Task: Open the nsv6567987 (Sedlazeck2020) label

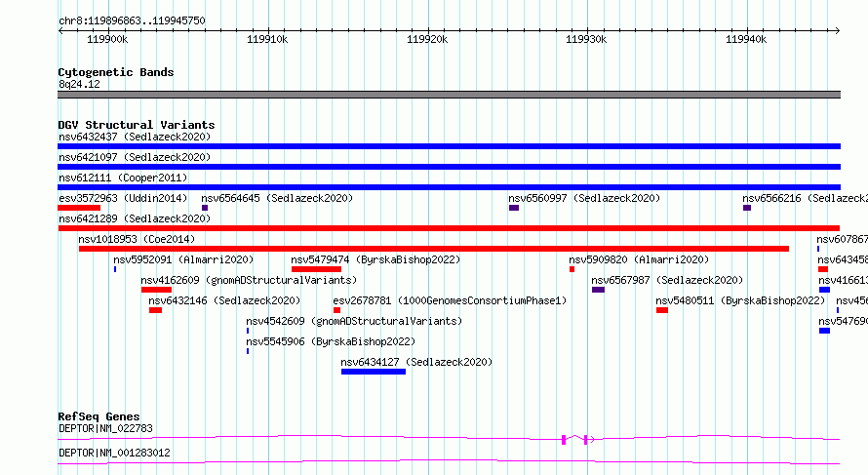Action: pos(667,280)
